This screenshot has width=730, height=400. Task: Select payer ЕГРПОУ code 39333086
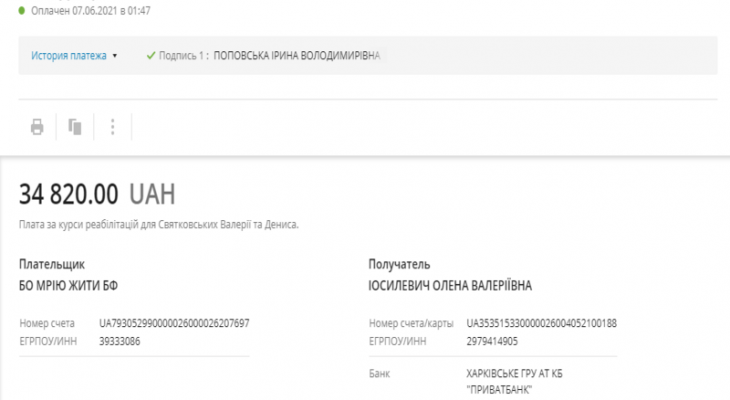tap(120, 341)
